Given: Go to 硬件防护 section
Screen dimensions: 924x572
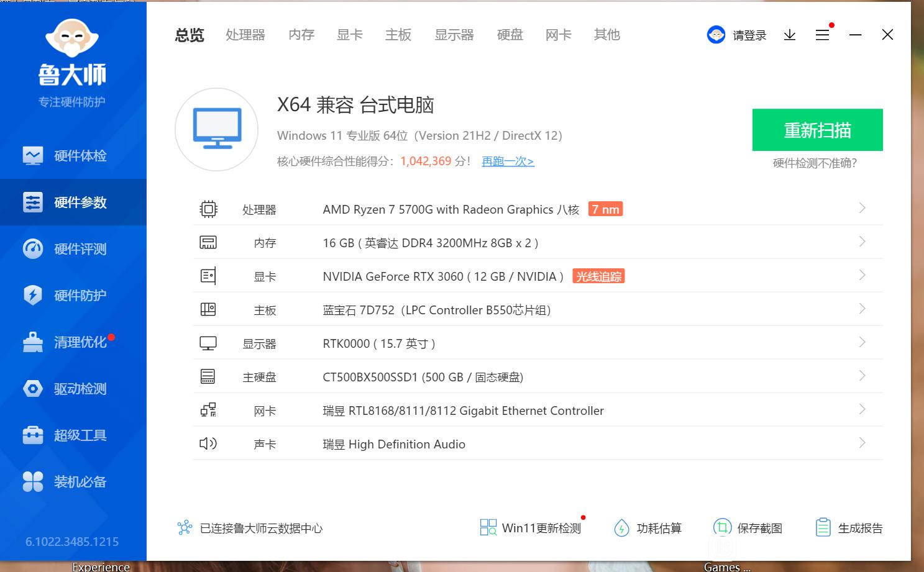Looking at the screenshot, I should point(73,296).
